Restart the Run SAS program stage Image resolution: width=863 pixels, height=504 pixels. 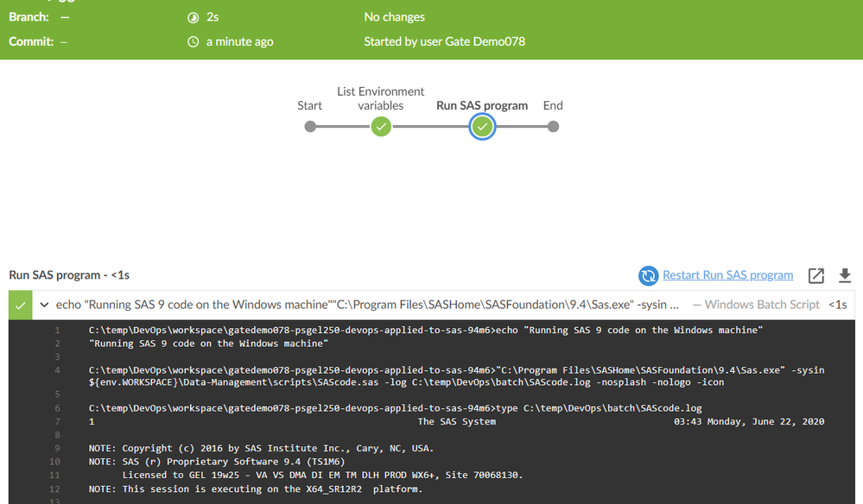[727, 274]
